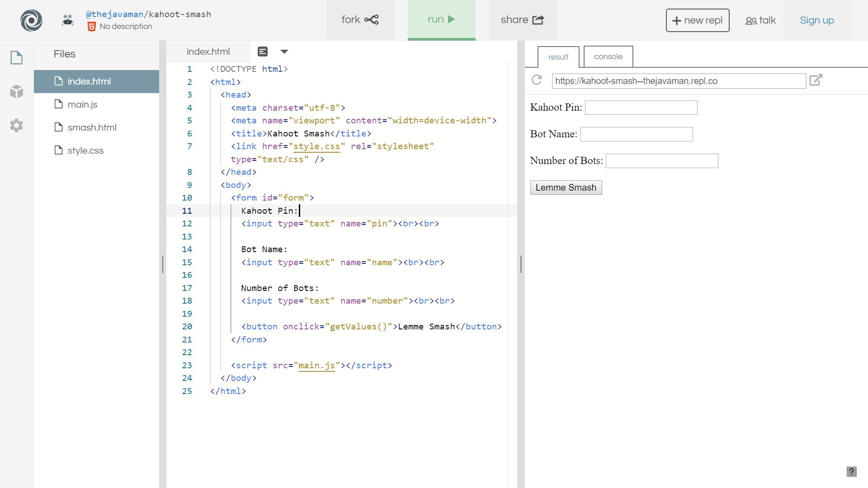The image size is (868, 488).
Task: Select the index.html editor tab
Action: click(208, 52)
